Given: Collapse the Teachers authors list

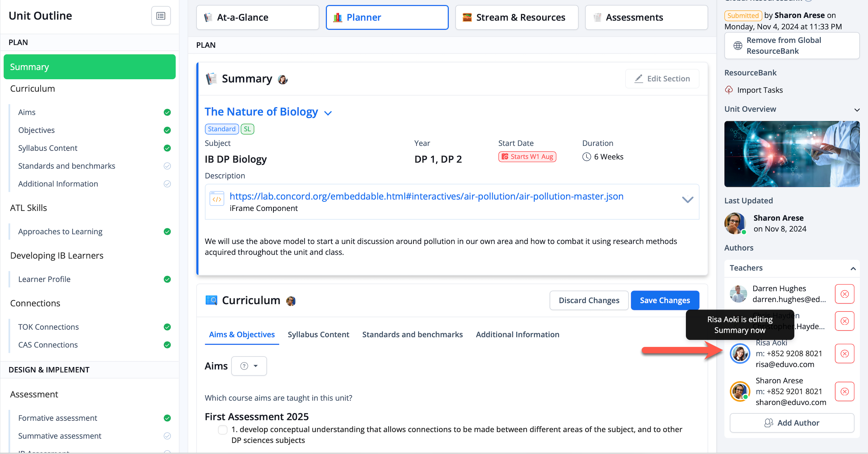Looking at the screenshot, I should coord(853,269).
